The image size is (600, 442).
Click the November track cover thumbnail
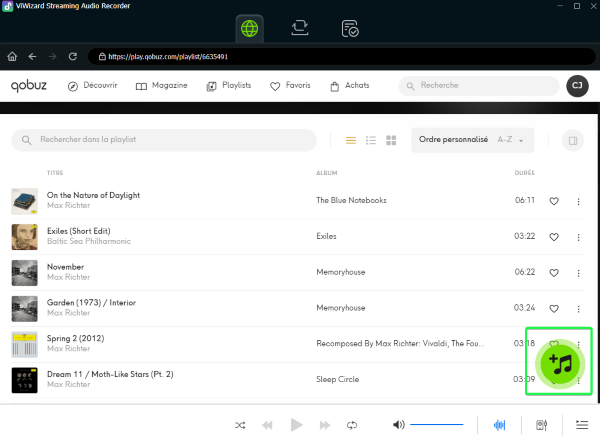pyautogui.click(x=24, y=273)
